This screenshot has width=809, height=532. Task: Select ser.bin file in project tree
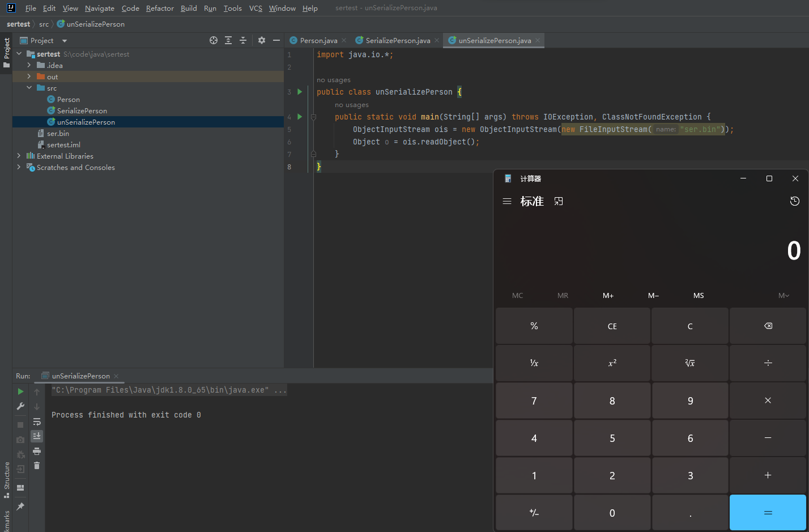pos(58,133)
